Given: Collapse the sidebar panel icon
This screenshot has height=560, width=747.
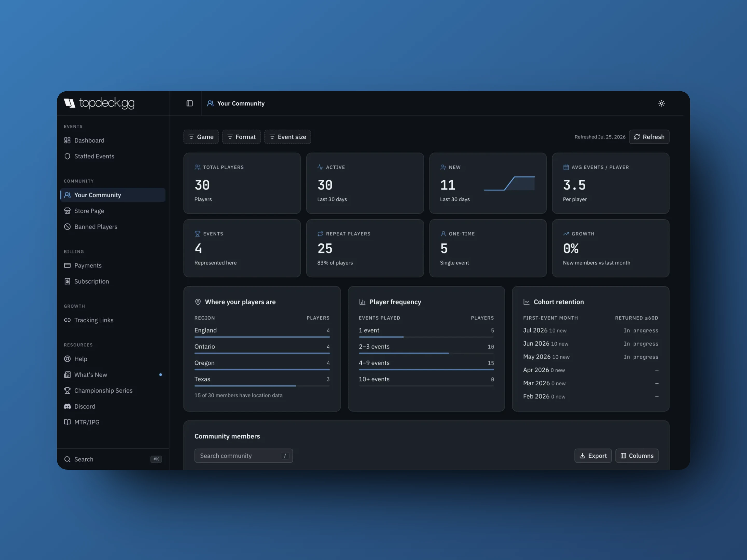Looking at the screenshot, I should (189, 103).
